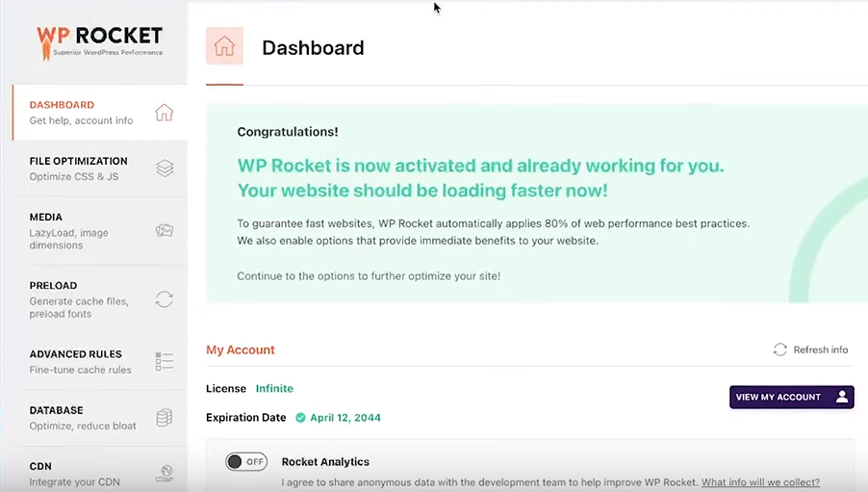Open the Database optimization section
Screen dimensions: 868x492
point(100,418)
